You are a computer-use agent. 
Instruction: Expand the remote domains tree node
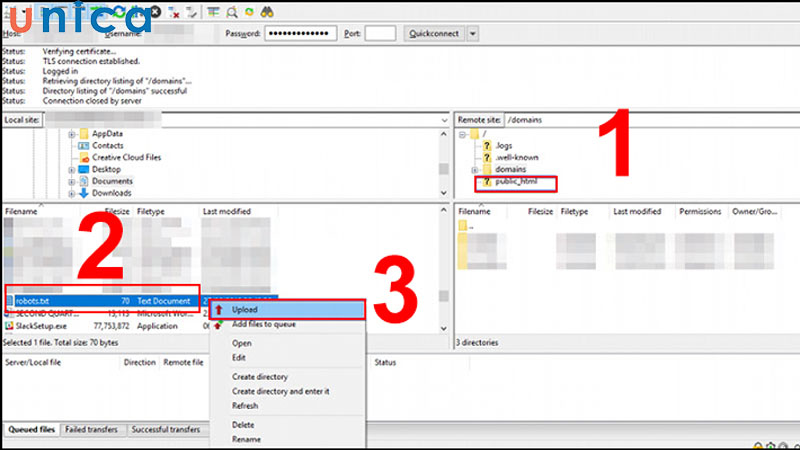474,170
